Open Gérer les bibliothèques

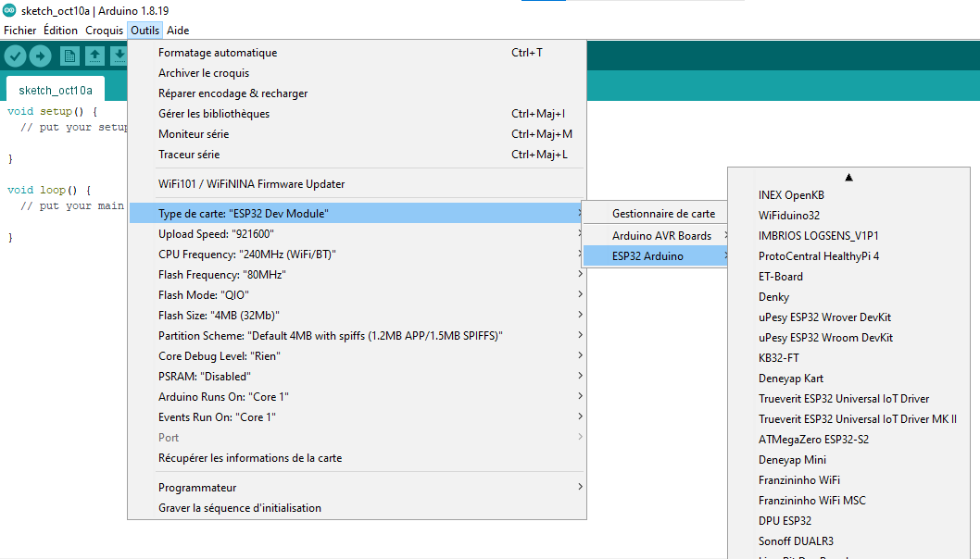point(357,114)
